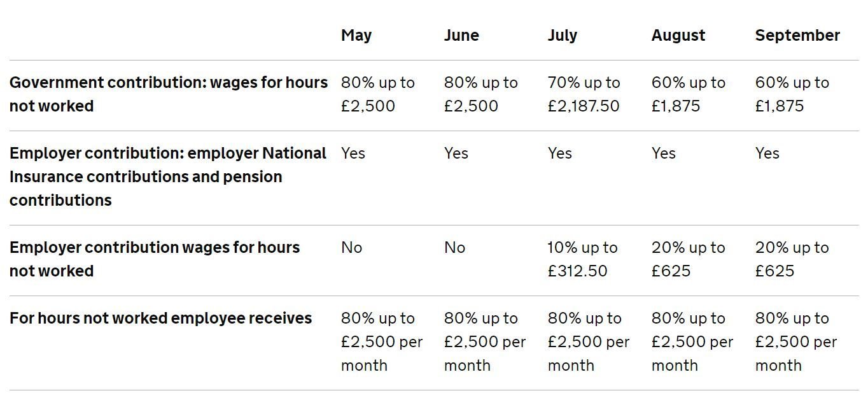Image resolution: width=868 pixels, height=400 pixels.
Task: Click June's '80% up to £2,500 per month' cell
Action: (485, 341)
